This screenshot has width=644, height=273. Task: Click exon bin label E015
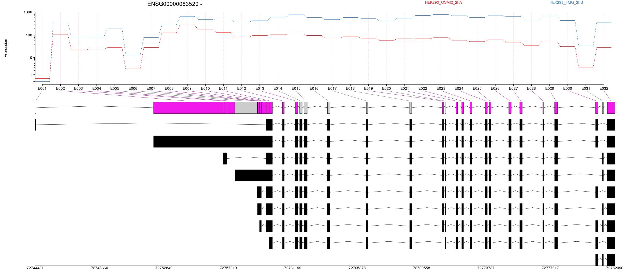[296, 88]
